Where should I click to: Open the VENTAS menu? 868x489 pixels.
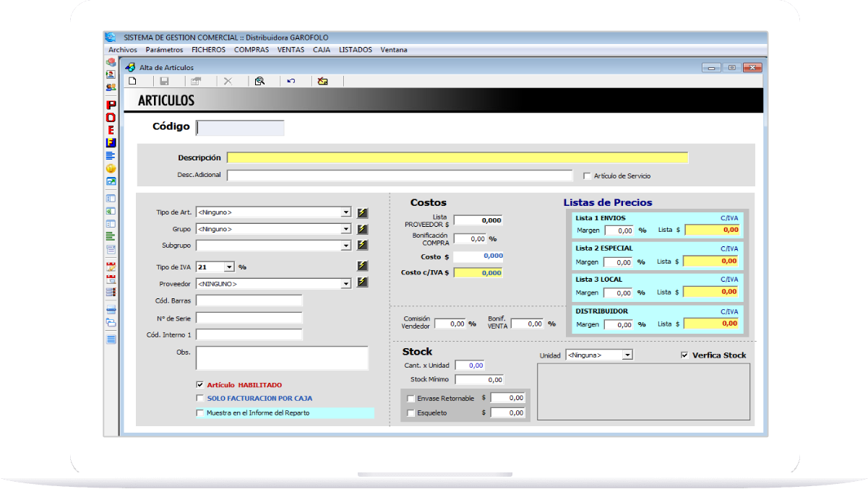[x=291, y=50]
